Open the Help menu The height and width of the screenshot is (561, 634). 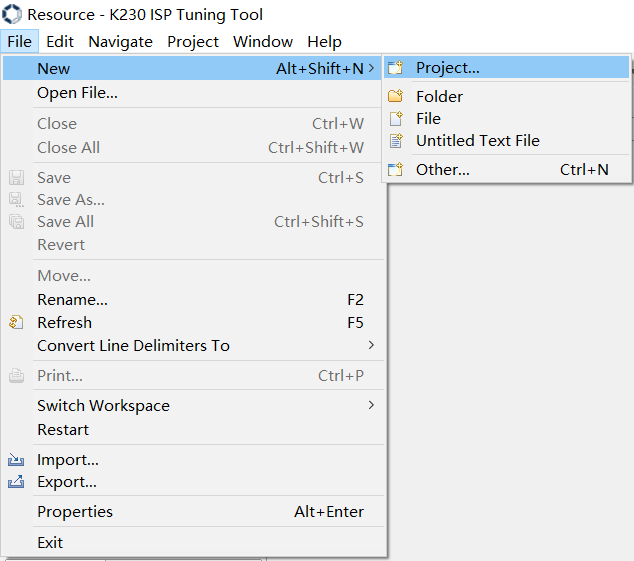click(x=324, y=41)
